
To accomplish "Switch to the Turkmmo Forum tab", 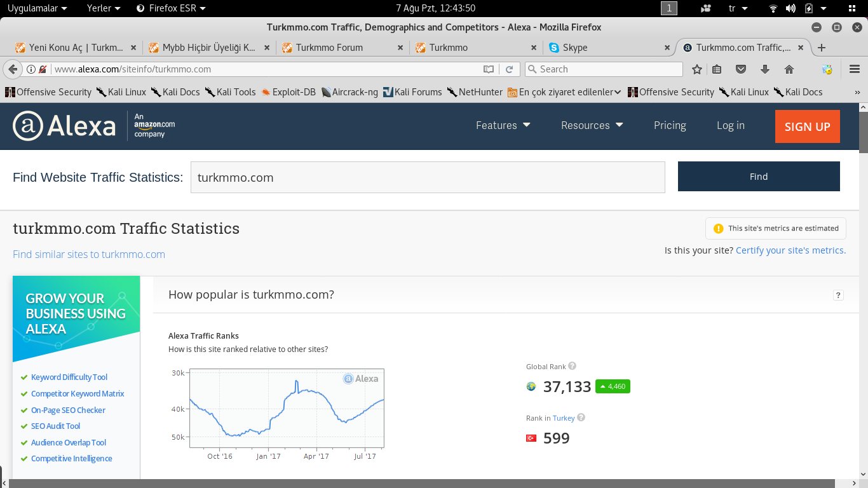I will point(341,48).
